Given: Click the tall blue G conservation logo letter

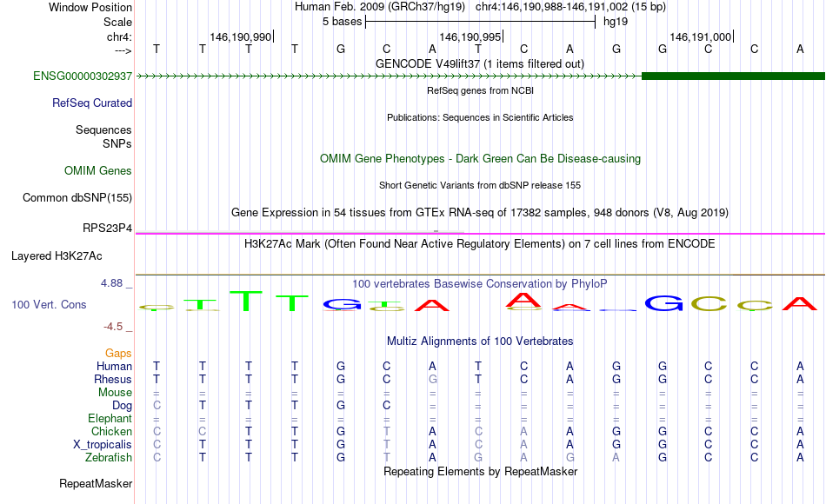Looking at the screenshot, I should [x=663, y=303].
